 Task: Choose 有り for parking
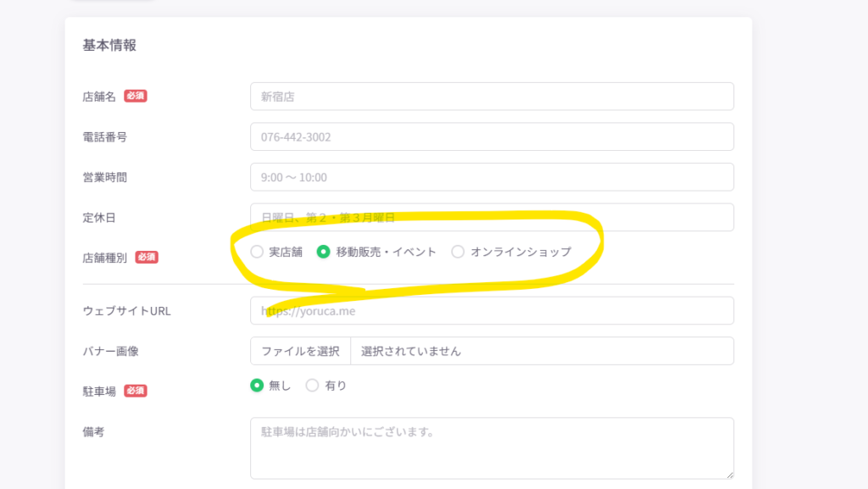pyautogui.click(x=312, y=386)
